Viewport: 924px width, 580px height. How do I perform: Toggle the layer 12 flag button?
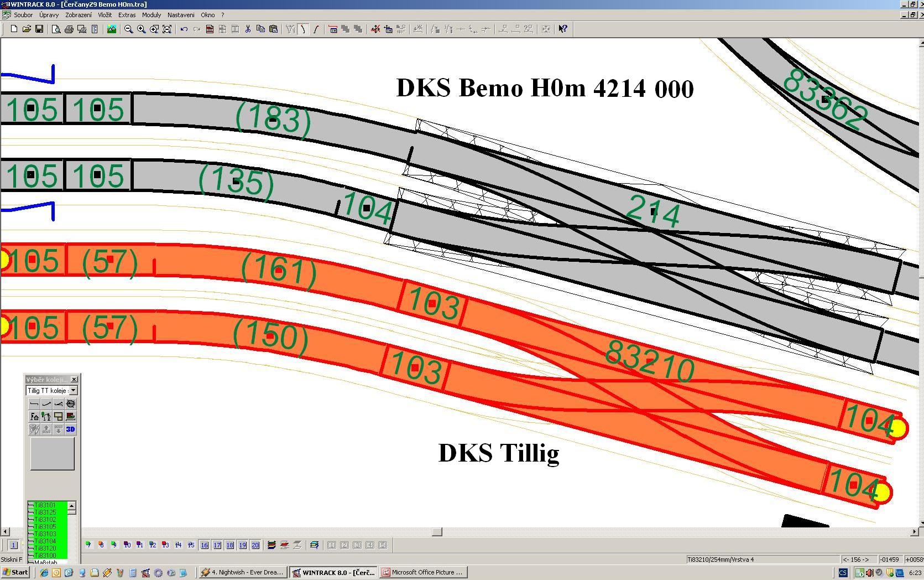point(153,545)
